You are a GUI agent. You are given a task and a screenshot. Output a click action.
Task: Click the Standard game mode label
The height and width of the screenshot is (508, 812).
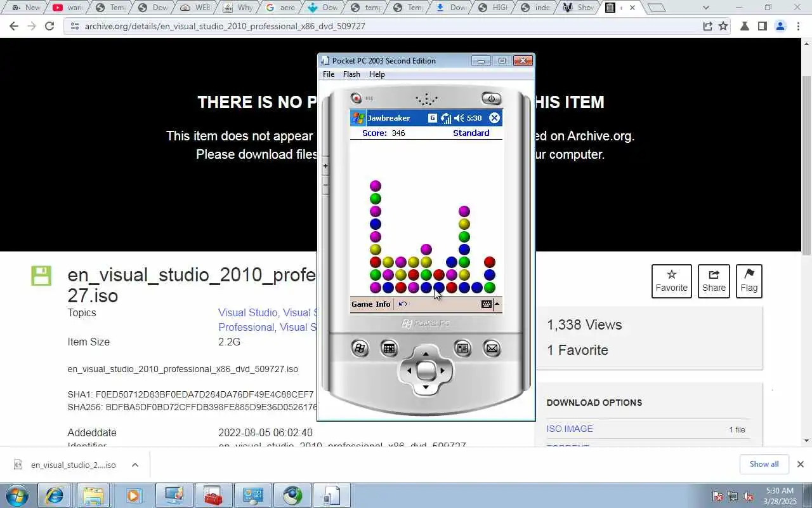point(471,133)
